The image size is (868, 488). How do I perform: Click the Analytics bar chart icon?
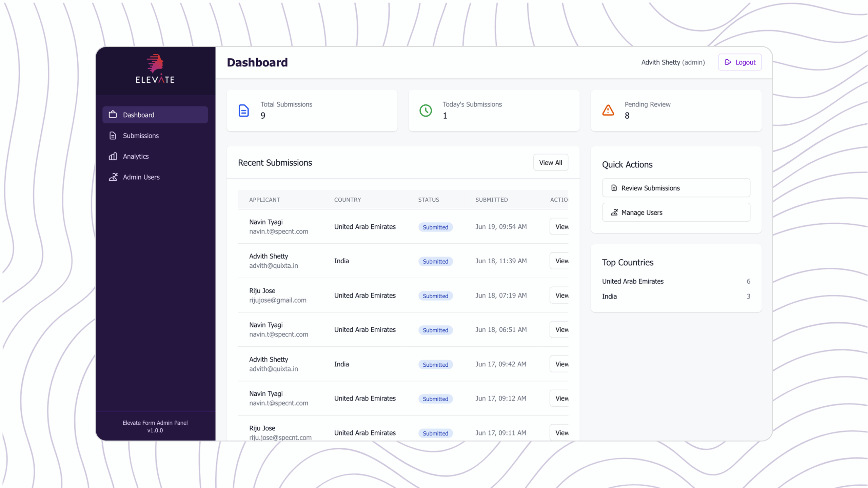[113, 156]
